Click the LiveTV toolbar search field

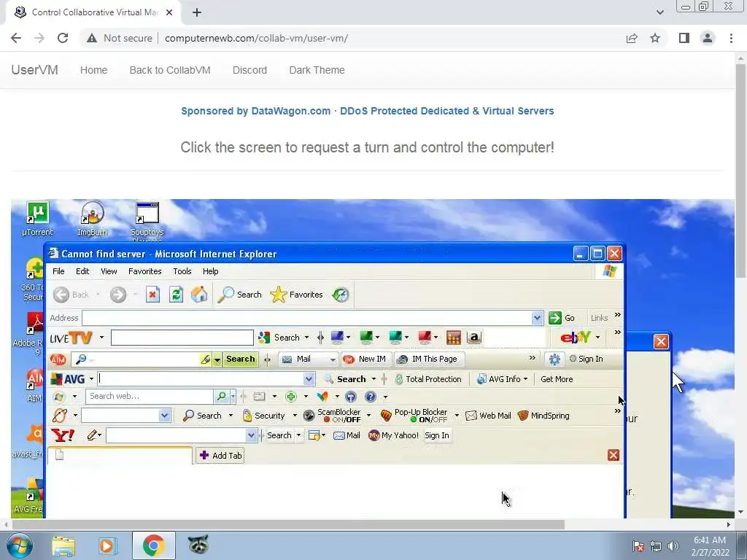coord(182,338)
